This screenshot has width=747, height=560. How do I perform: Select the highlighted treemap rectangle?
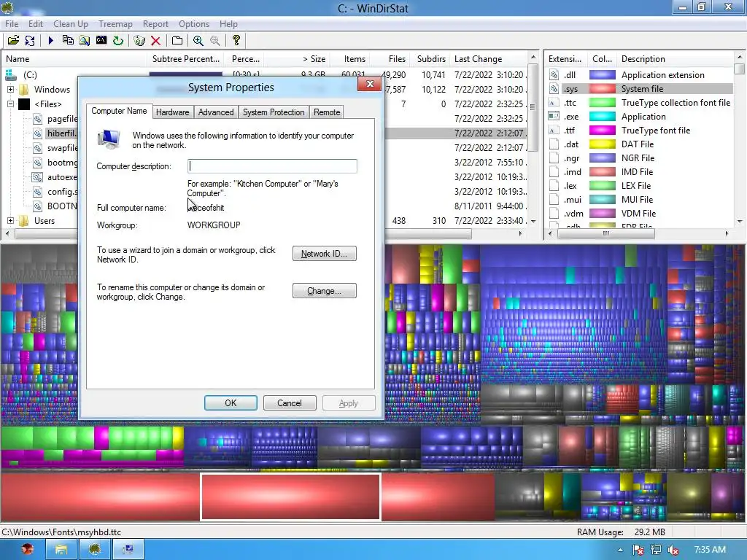tap(290, 497)
